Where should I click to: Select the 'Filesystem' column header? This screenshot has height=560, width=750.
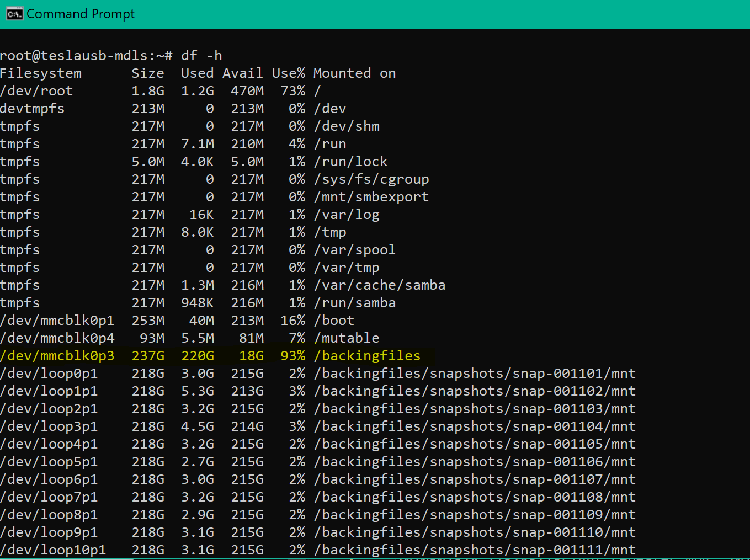(41, 73)
